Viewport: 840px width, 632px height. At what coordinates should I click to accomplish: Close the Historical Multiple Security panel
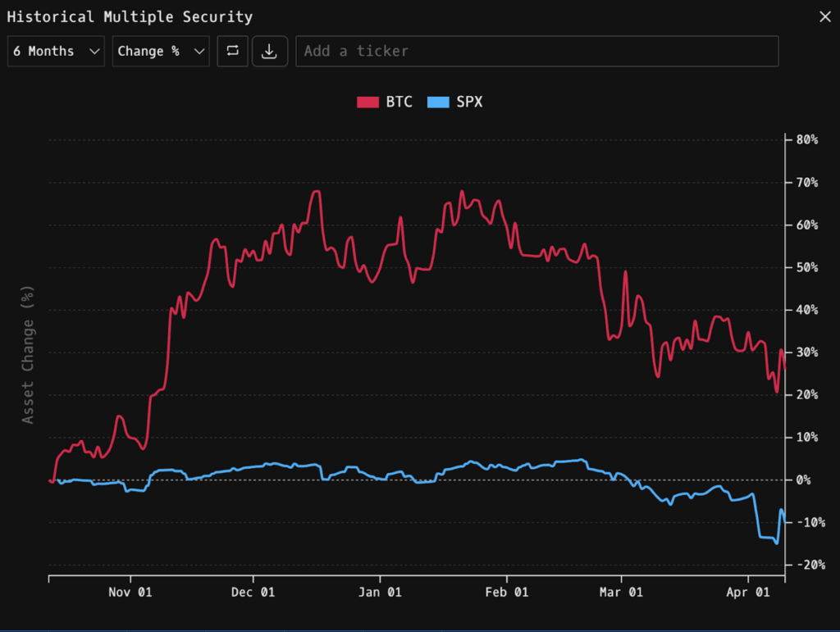point(825,16)
